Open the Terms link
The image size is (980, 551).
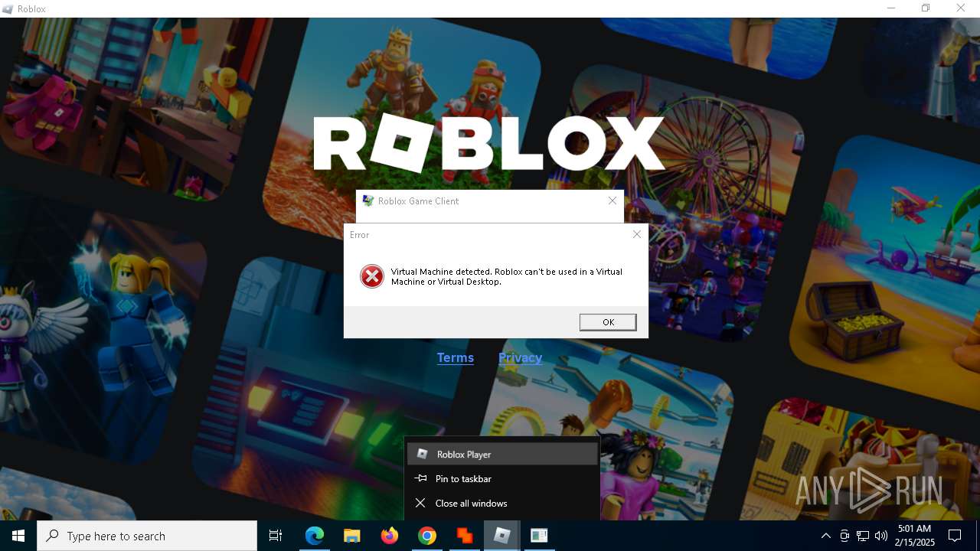tap(455, 357)
